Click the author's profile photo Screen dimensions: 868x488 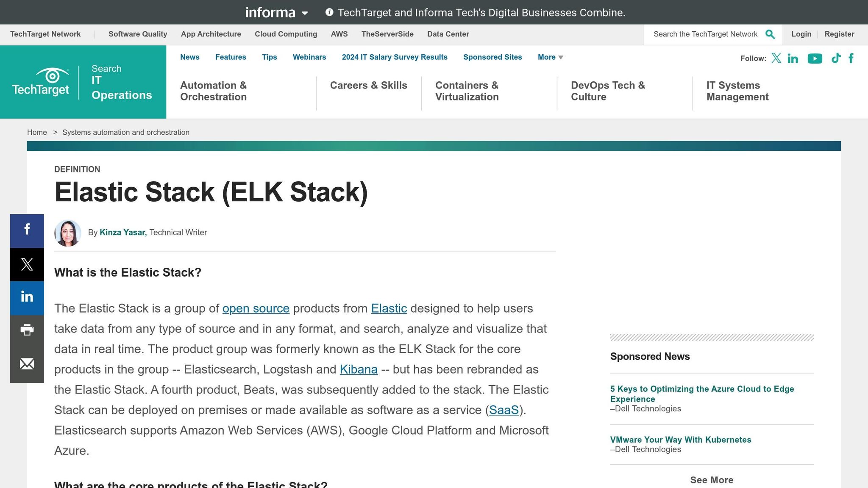pyautogui.click(x=67, y=233)
